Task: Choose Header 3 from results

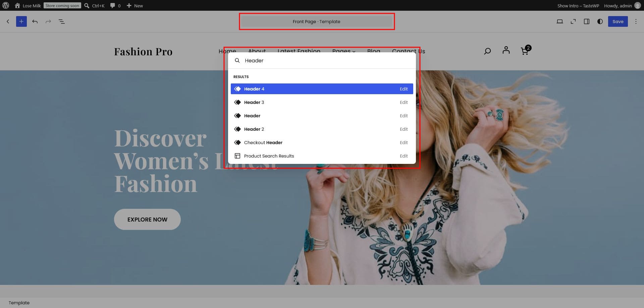Action: tap(322, 102)
